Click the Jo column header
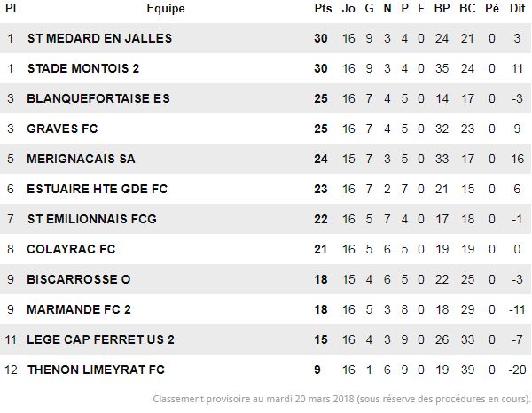Viewport: 532px width, 413px height. coord(348,8)
